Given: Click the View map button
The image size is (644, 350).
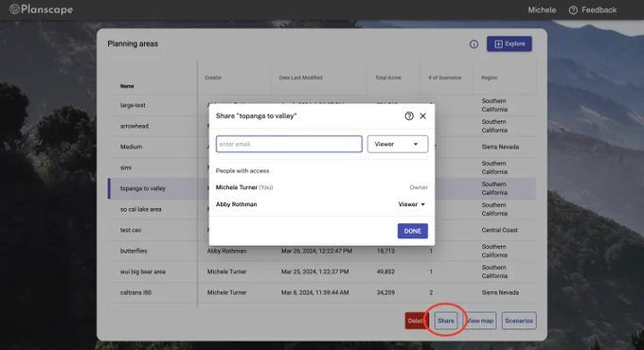Looking at the screenshot, I should 480,321.
